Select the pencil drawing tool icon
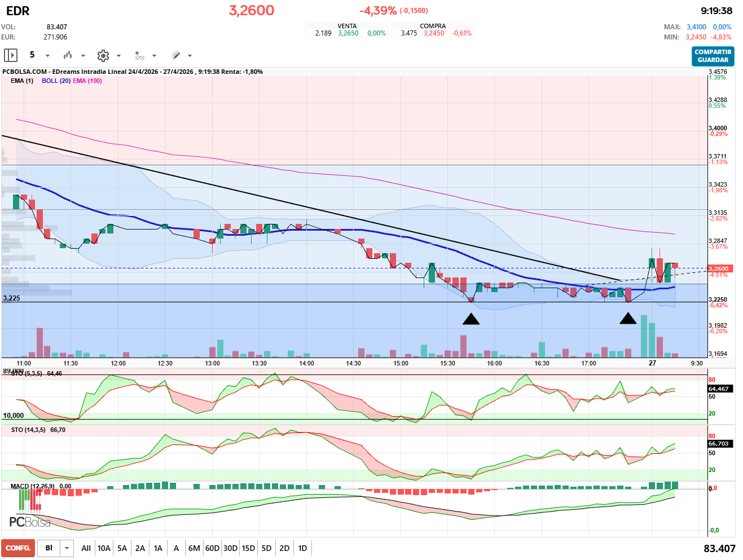Viewport: 743px width, 560px height. pyautogui.click(x=175, y=55)
